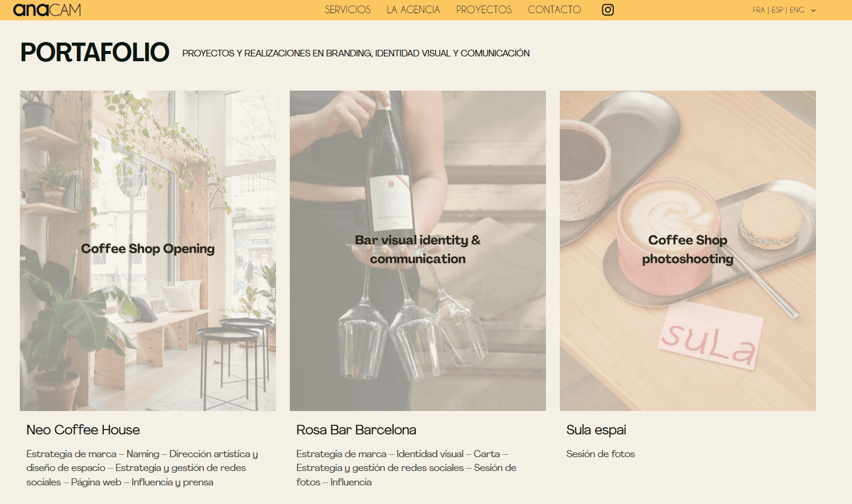Expand the language selector chevron
The height and width of the screenshot is (504, 852).
click(x=814, y=10)
